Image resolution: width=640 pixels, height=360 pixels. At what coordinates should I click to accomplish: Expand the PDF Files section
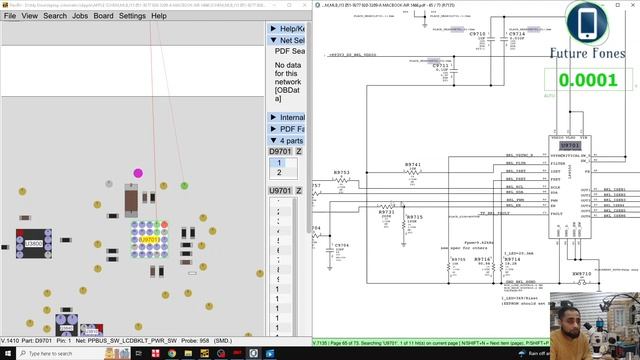click(287, 129)
